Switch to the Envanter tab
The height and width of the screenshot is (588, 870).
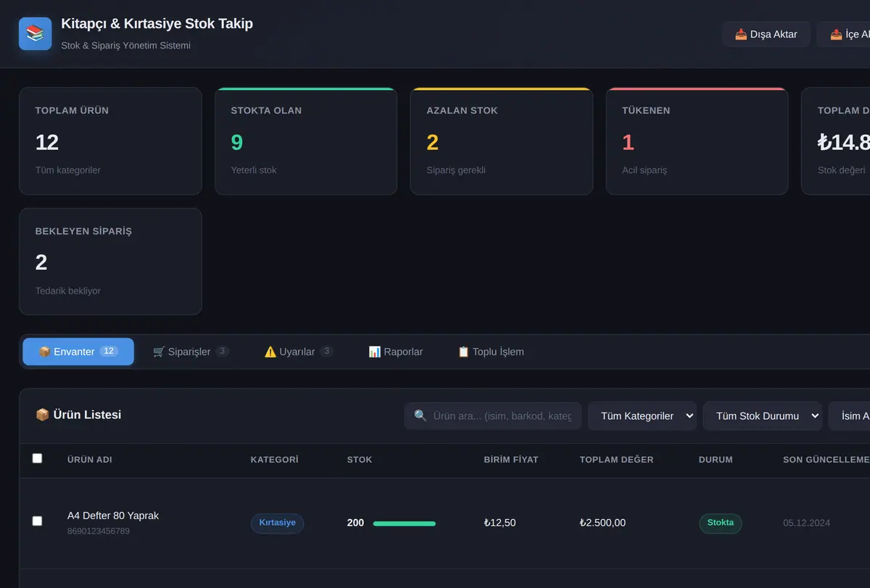click(x=78, y=352)
